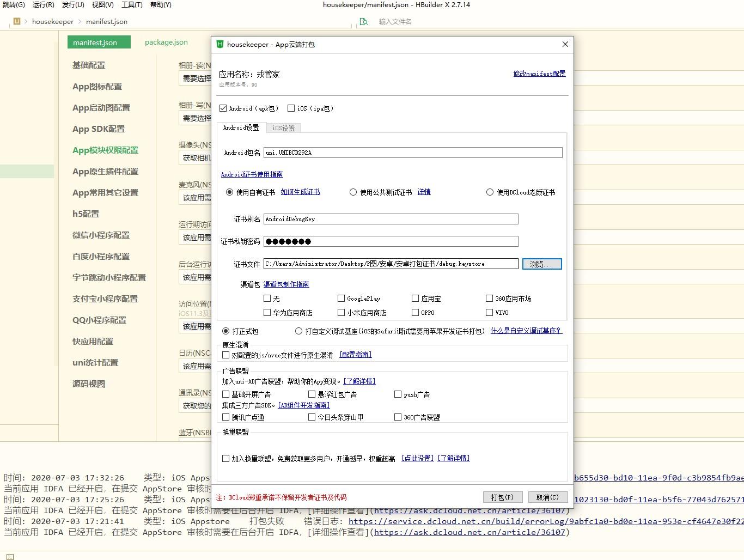Check the 小米应用商店 channel box
744x560 pixels.
[341, 313]
